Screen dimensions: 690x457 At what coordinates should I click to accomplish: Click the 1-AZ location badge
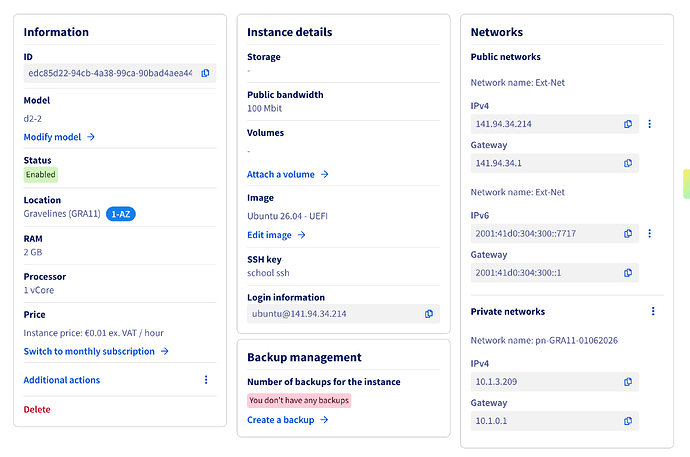point(121,214)
